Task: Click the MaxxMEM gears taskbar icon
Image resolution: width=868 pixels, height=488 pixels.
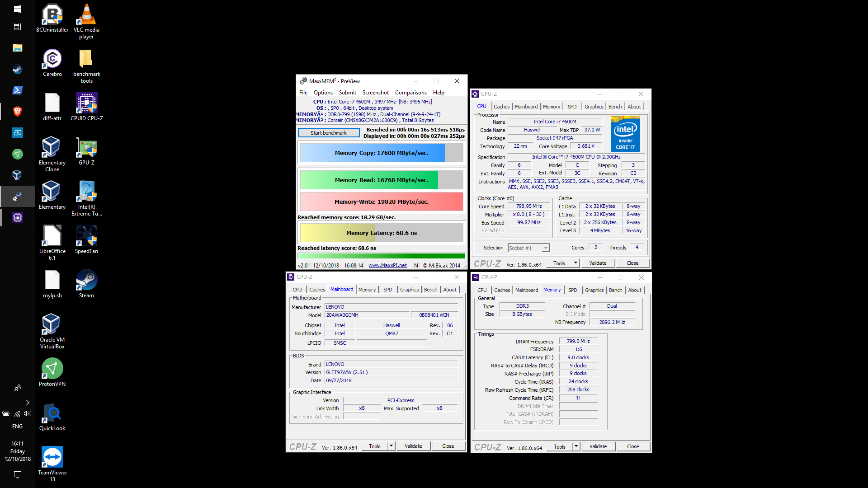Action: click(17, 197)
